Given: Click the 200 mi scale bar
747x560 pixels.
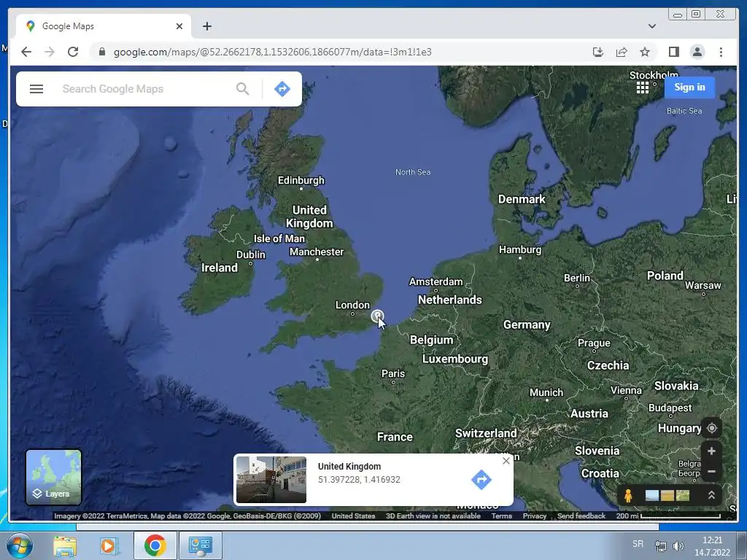Looking at the screenshot, I should [668, 516].
